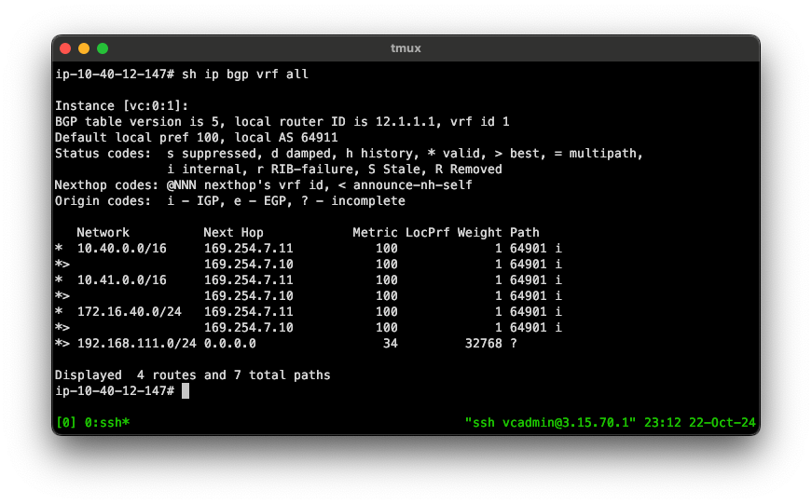Screen dimensions: 812x504
Task: Click the 'vrf id 1' text
Action: pos(479,122)
